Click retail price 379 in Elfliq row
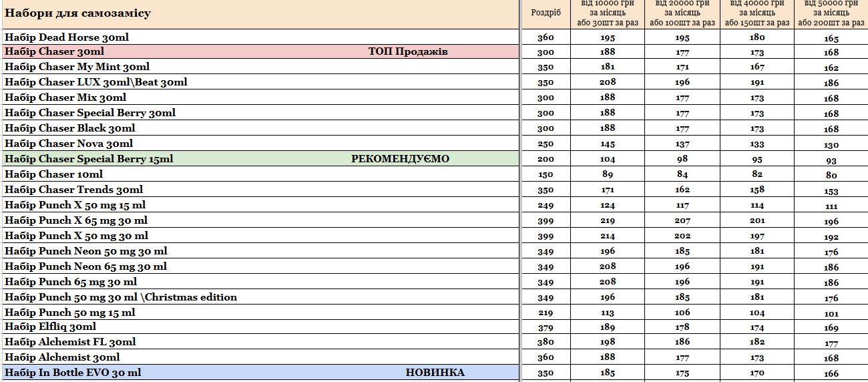Image resolution: width=868 pixels, height=382 pixels. (x=546, y=327)
